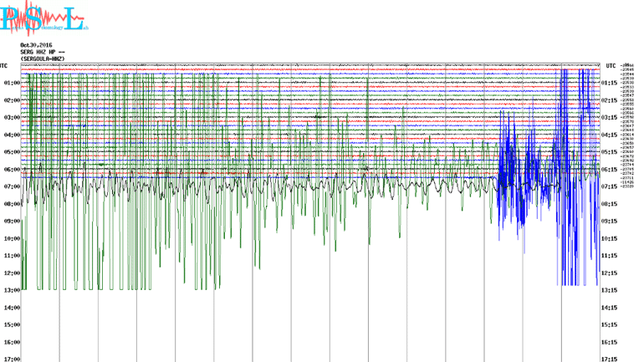Screen dimensions: 644x362
Task: Select the 01:00 time label on left
Action: click(12, 83)
